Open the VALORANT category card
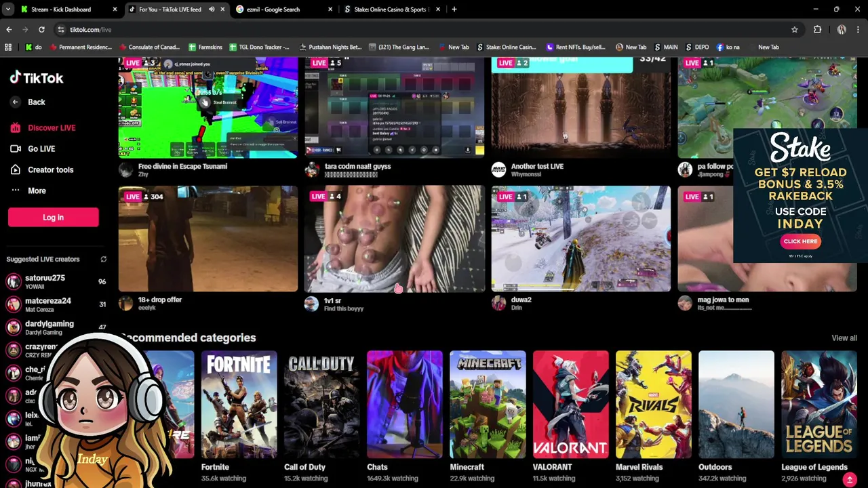 click(570, 405)
